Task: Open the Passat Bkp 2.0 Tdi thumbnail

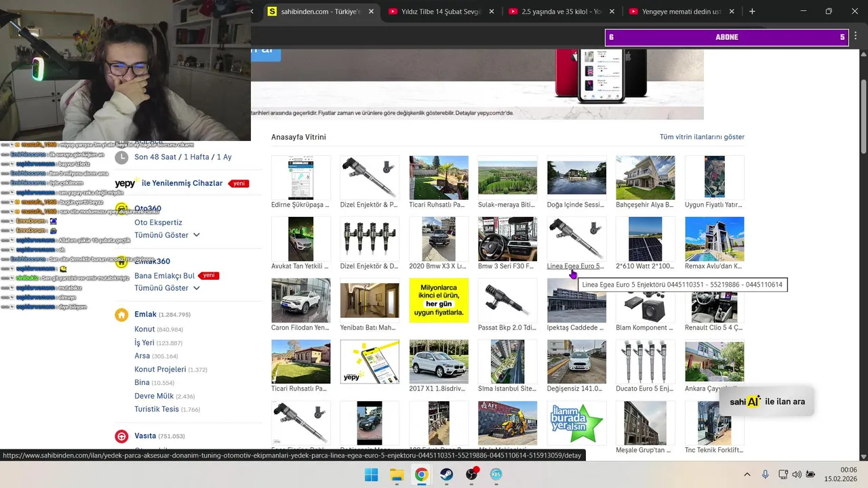Action: 507,300
